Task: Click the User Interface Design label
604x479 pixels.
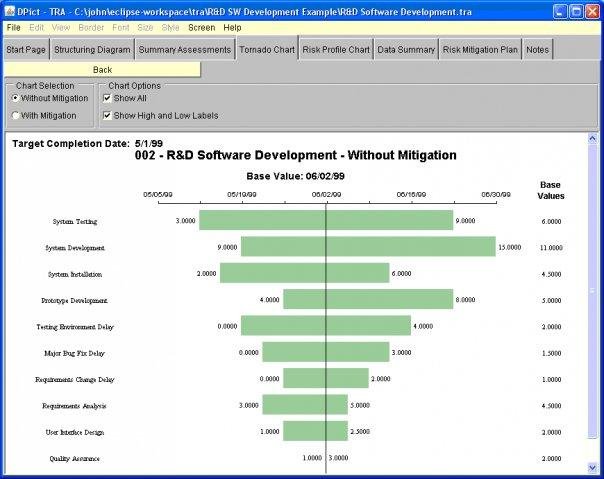Action: (75, 432)
